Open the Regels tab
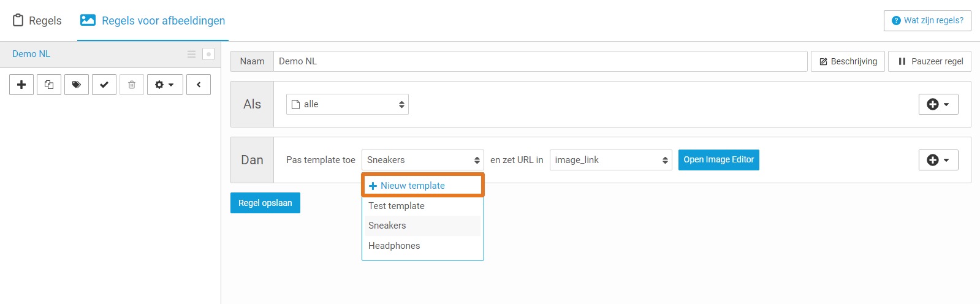The width and height of the screenshot is (980, 304). [37, 20]
